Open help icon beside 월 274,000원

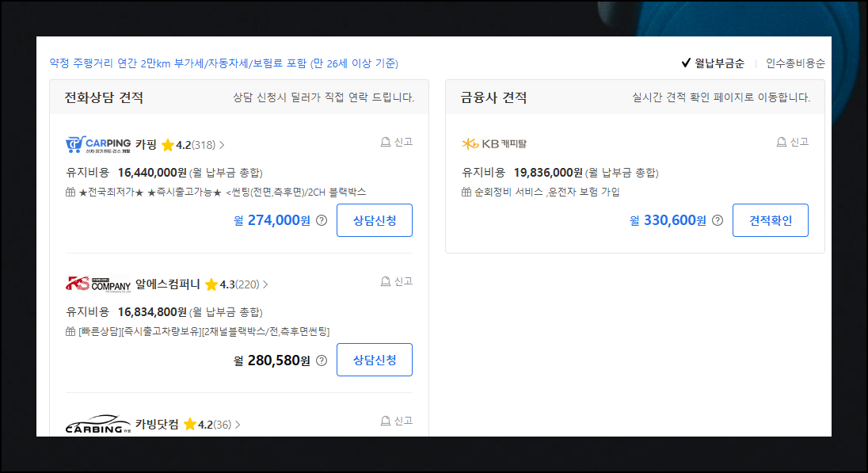(322, 220)
